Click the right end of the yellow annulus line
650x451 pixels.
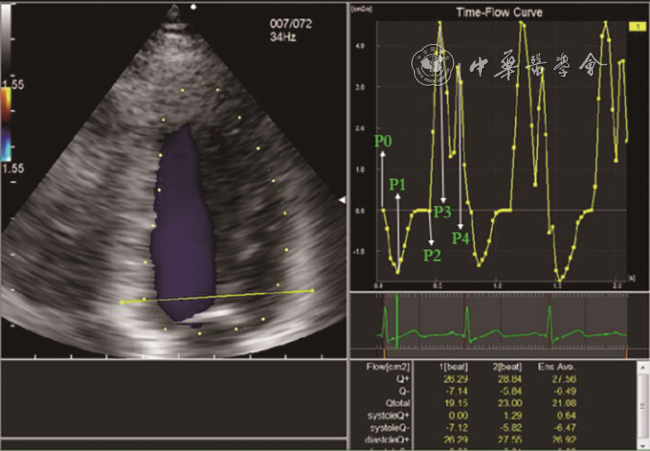tap(313, 291)
